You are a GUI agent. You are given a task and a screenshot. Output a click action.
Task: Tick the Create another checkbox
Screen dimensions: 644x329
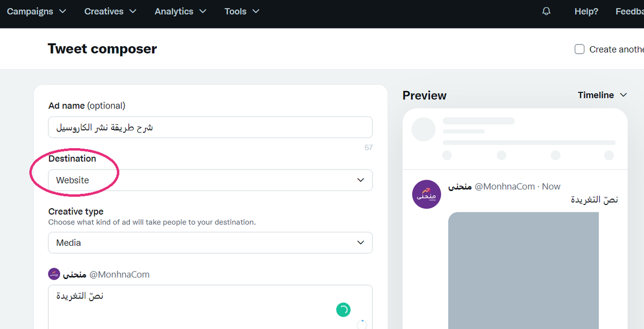[x=580, y=49]
